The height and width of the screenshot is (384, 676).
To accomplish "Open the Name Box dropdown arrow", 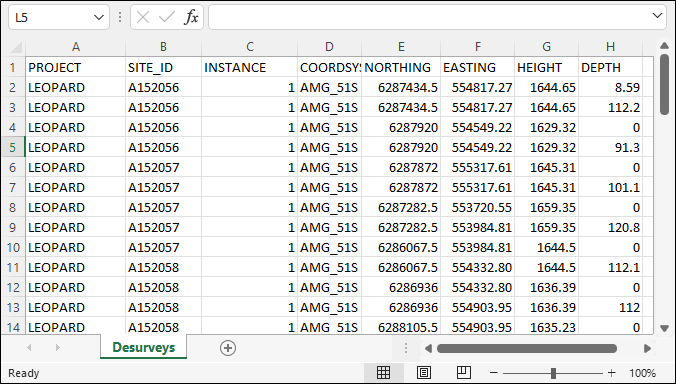I will click(99, 18).
